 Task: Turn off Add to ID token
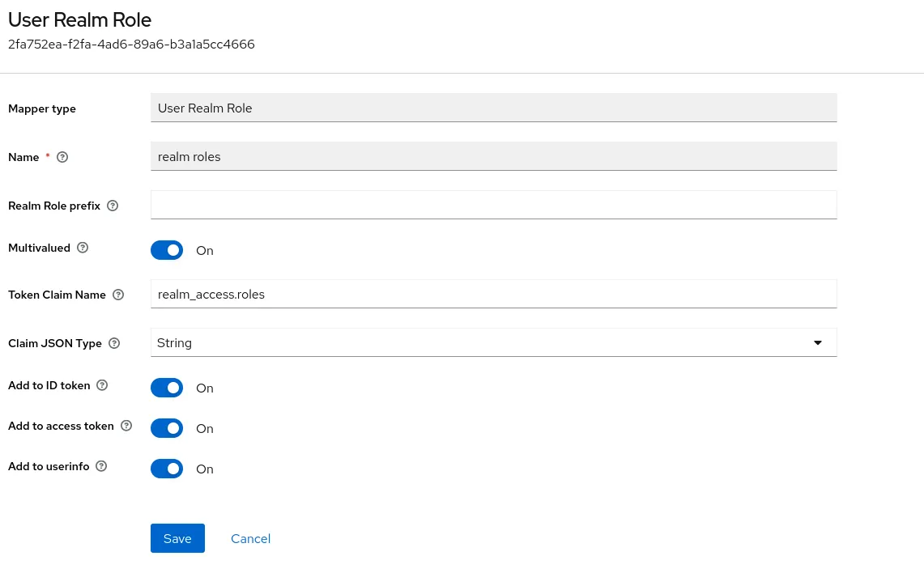coord(167,388)
